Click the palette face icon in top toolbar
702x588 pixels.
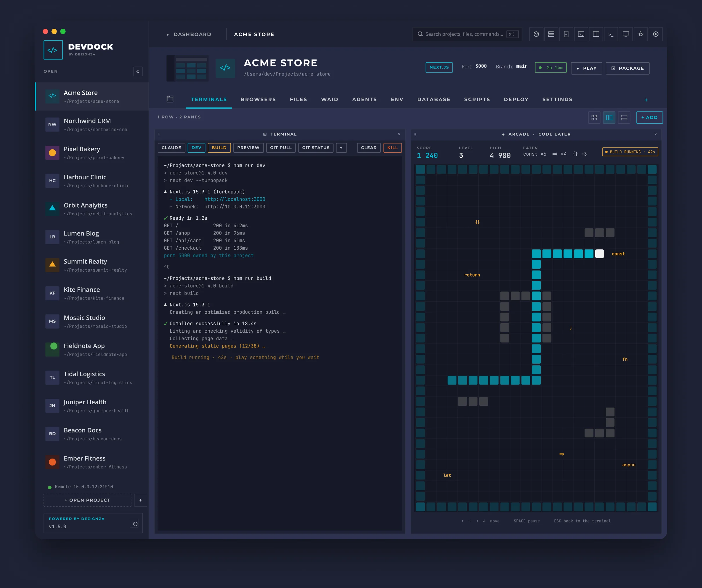(x=536, y=34)
